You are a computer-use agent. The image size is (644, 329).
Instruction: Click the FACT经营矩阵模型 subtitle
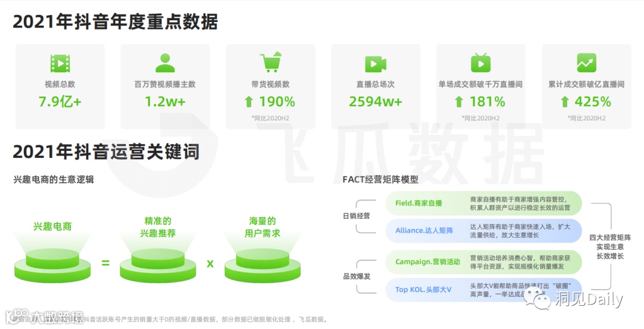380,179
